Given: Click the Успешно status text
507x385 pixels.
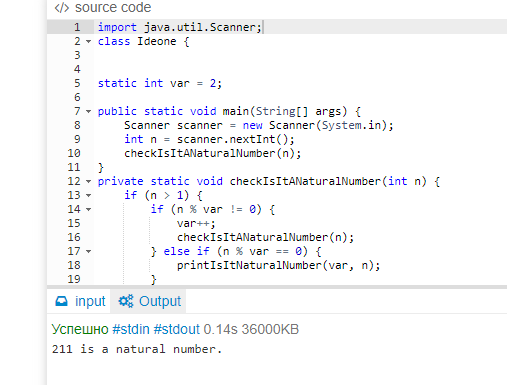Looking at the screenshot, I should tap(80, 329).
